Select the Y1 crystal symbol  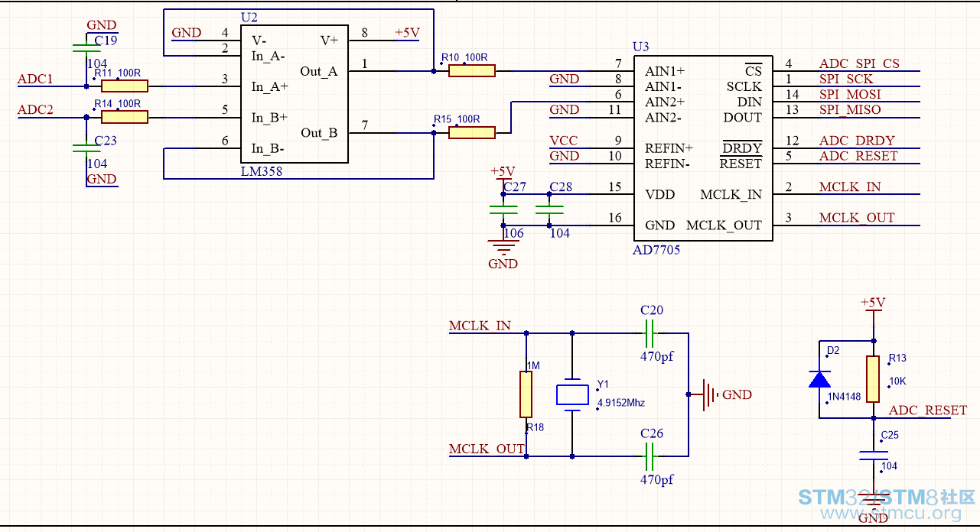coord(572,394)
